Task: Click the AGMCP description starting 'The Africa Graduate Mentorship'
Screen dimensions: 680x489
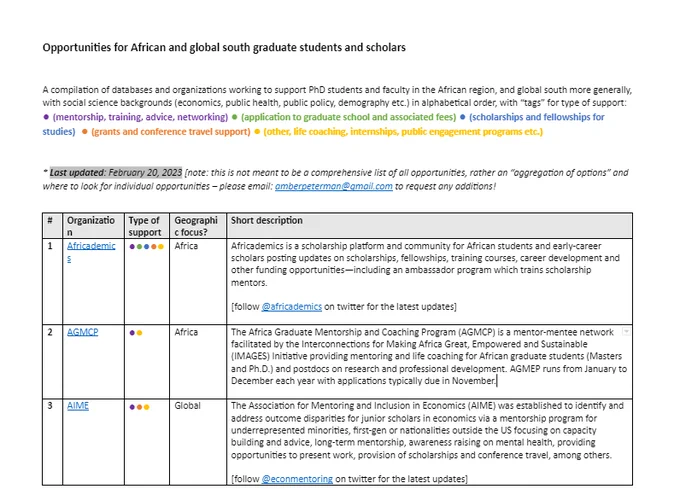Action: [x=429, y=356]
